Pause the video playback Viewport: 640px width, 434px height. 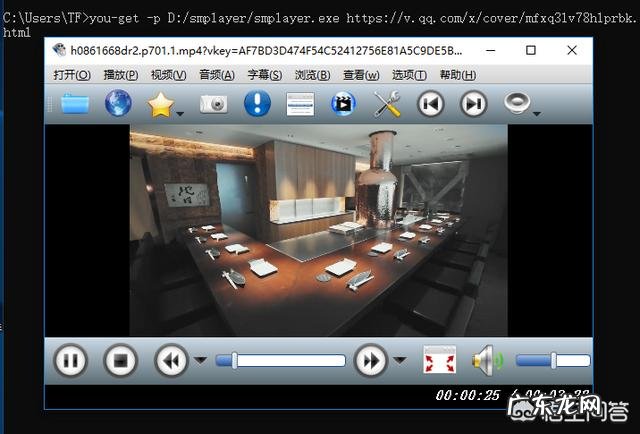[x=71, y=361]
